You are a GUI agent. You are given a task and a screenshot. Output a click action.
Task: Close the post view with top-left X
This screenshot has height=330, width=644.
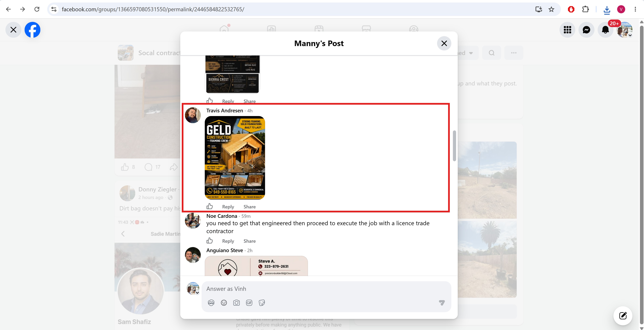coord(13,30)
